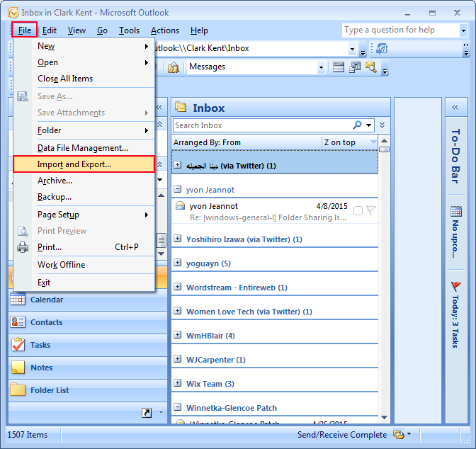Expand the Open submenu
The width and height of the screenshot is (476, 449).
84,62
